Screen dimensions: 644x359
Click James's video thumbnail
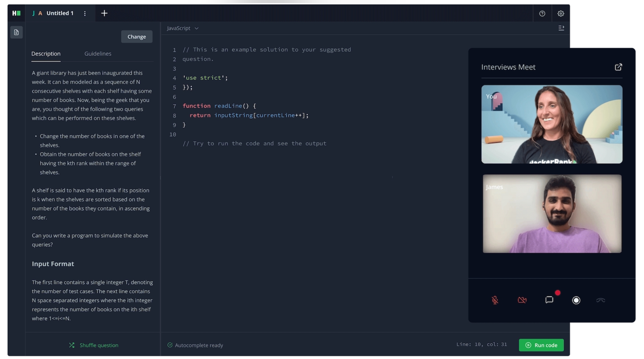[552, 214]
